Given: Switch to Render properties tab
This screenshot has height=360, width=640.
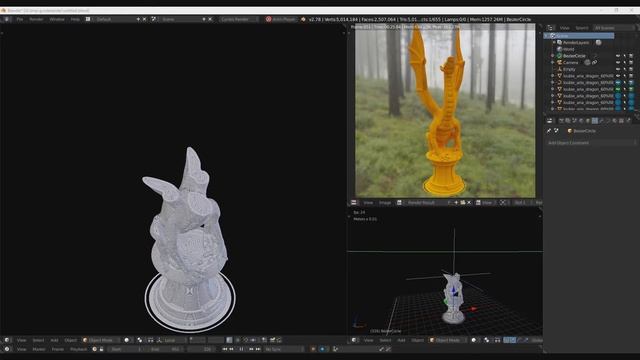Looking at the screenshot, I should point(561,121).
